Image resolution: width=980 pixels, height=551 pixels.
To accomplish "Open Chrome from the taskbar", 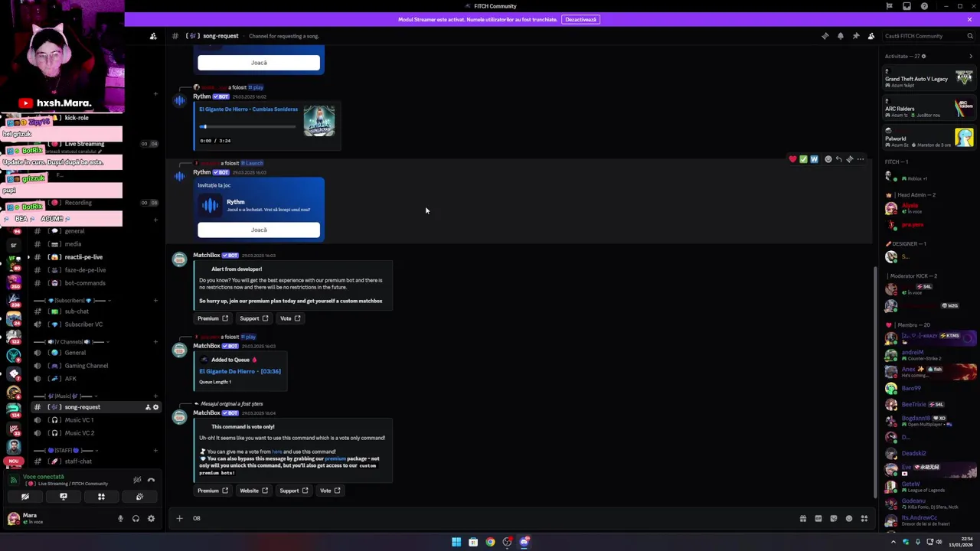I will (x=490, y=542).
